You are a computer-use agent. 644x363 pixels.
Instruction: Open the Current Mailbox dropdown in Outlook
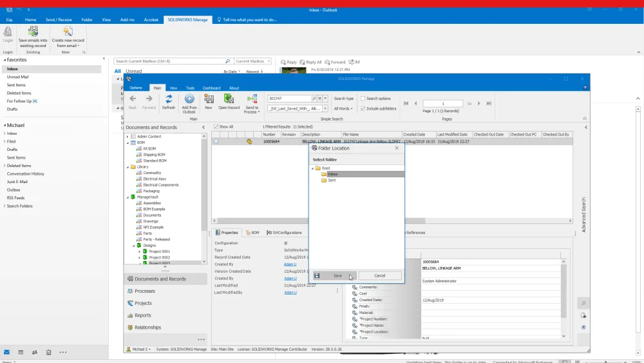[x=252, y=61]
